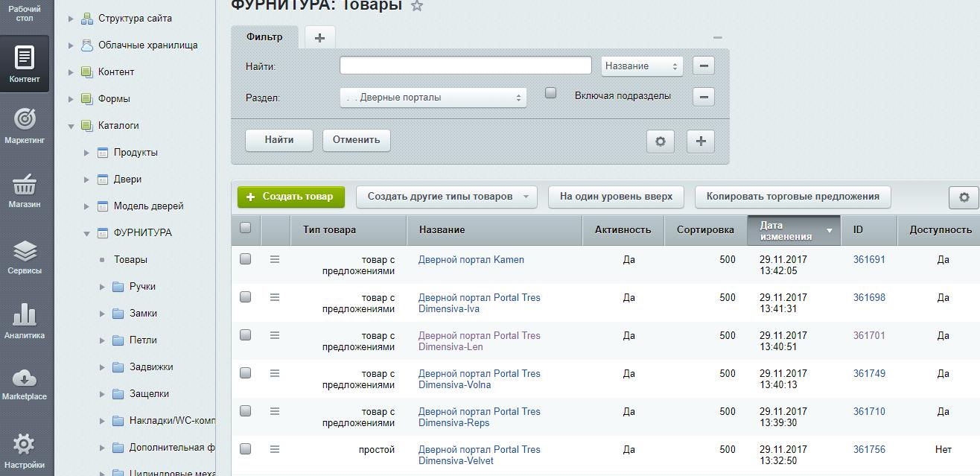Collapse the filter panel with the minimize dash
Image resolution: width=980 pixels, height=476 pixels.
717,37
